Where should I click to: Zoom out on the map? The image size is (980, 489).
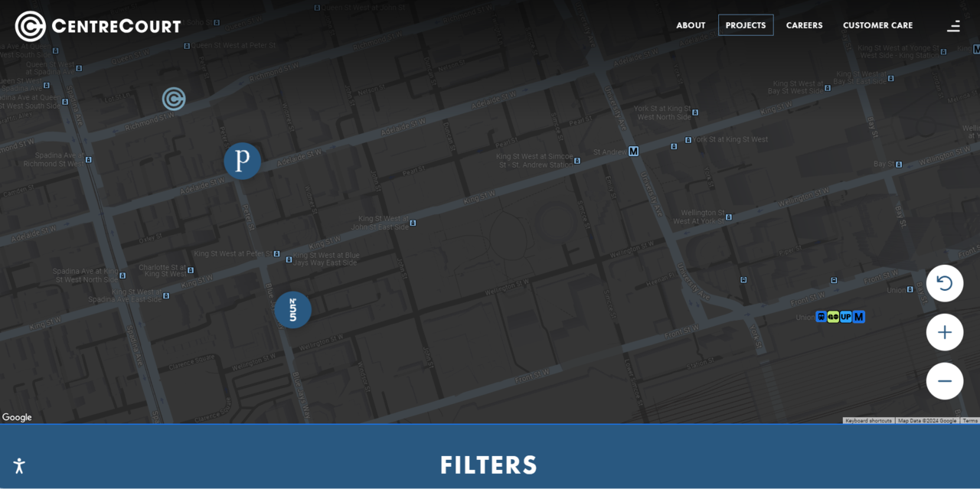coord(945,381)
